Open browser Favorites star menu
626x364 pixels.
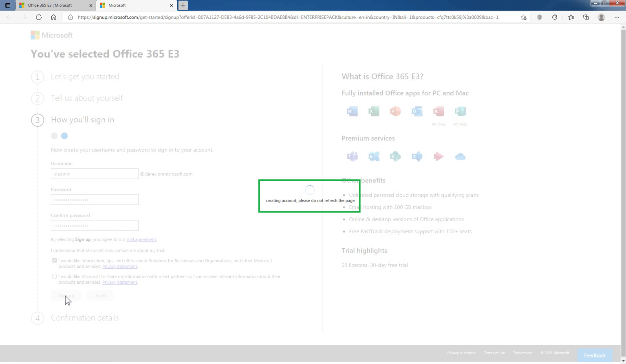570,17
